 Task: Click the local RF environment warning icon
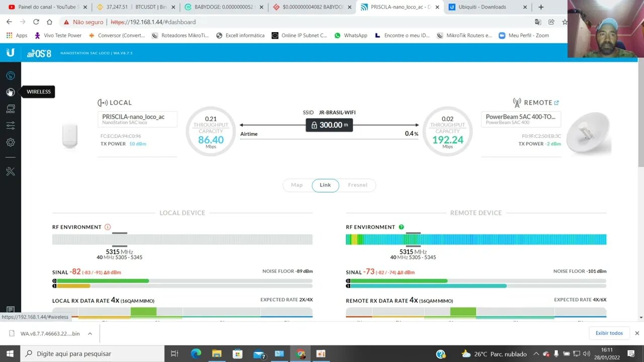tap(108, 227)
